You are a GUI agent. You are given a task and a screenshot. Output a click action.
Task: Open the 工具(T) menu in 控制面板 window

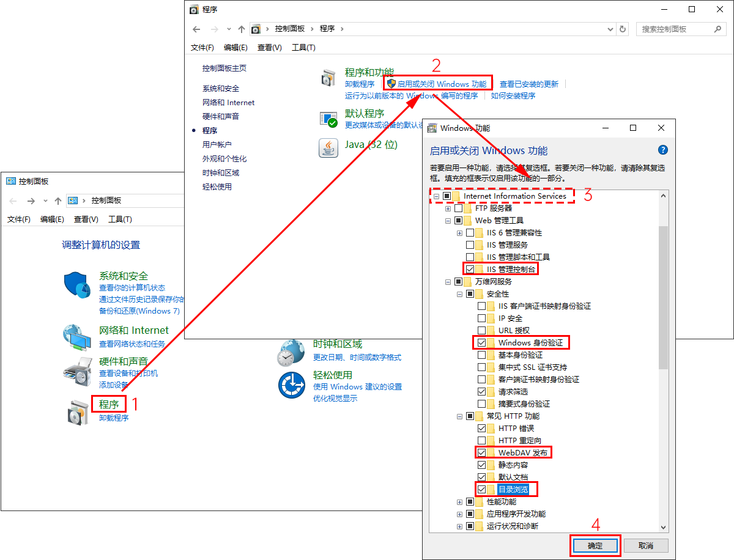(120, 219)
